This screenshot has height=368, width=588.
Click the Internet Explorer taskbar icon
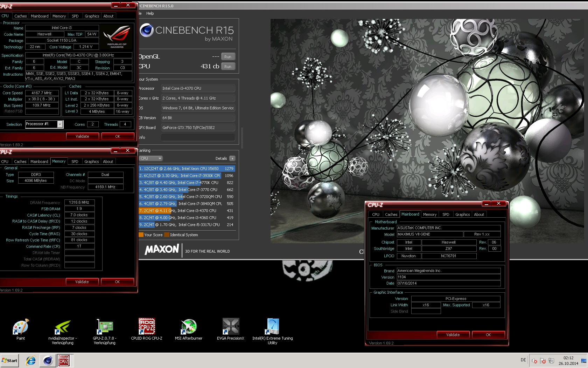31,360
